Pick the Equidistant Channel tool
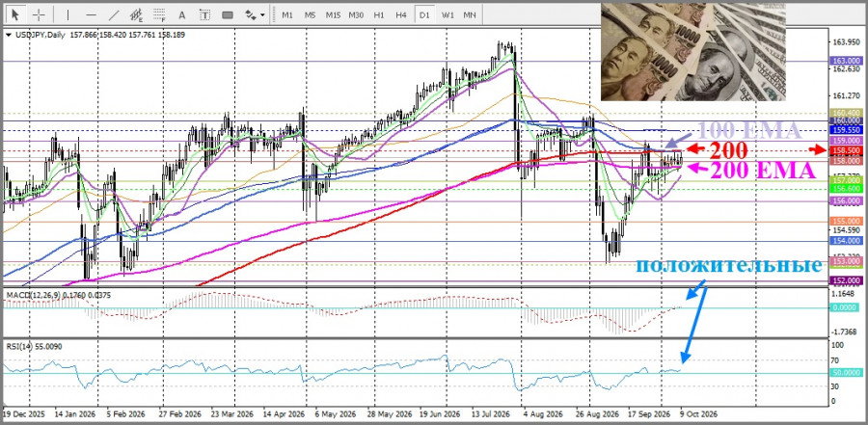The width and height of the screenshot is (868, 425). 136,15
